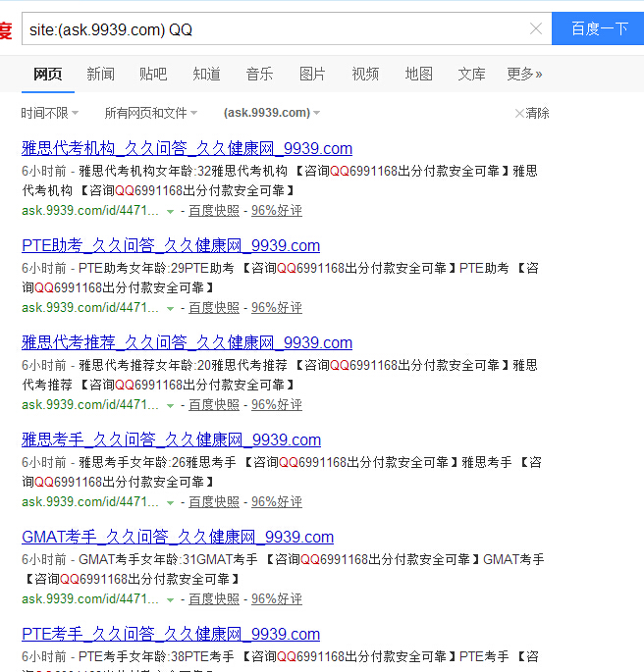Click 96%好评 under the 雅思代考推荐 result
The image size is (644, 672).
point(277,404)
